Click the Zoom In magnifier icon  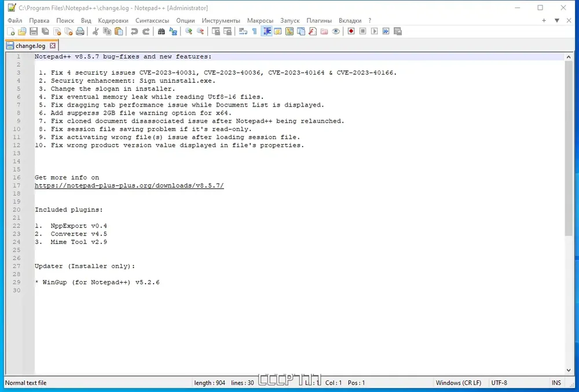pos(188,31)
